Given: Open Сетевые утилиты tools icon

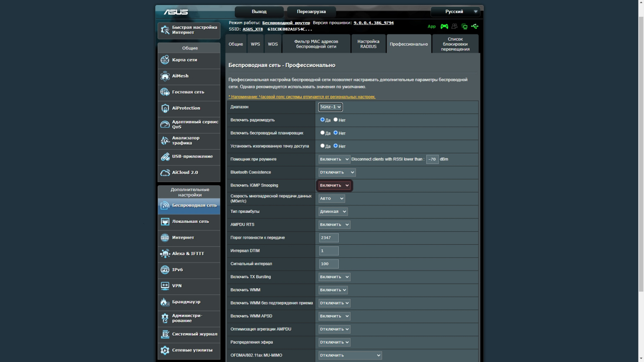Looking at the screenshot, I should [165, 350].
